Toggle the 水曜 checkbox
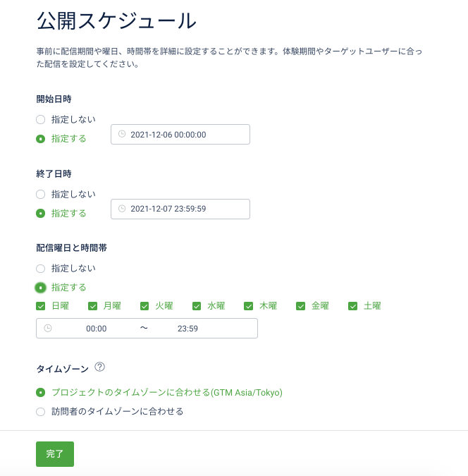Image resolution: width=468 pixels, height=476 pixels. [x=197, y=306]
